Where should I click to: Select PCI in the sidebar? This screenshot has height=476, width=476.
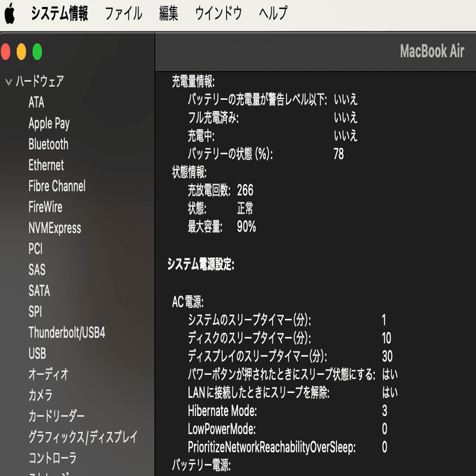point(36,249)
